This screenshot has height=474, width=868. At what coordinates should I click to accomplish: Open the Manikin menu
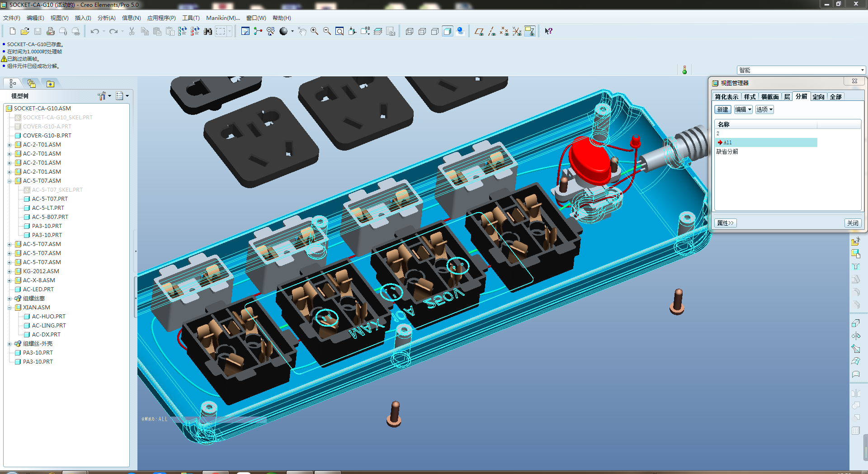pos(223,18)
